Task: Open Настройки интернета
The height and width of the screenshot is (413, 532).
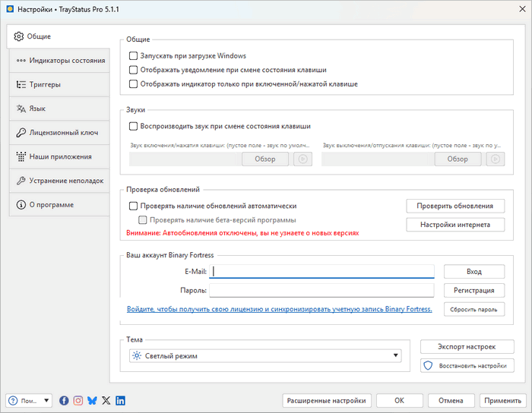Action: tap(455, 225)
